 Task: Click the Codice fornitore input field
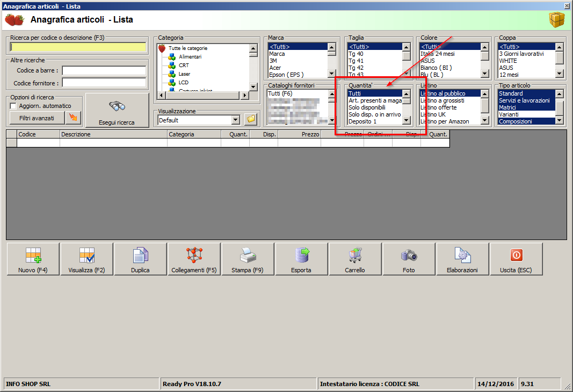tap(104, 83)
